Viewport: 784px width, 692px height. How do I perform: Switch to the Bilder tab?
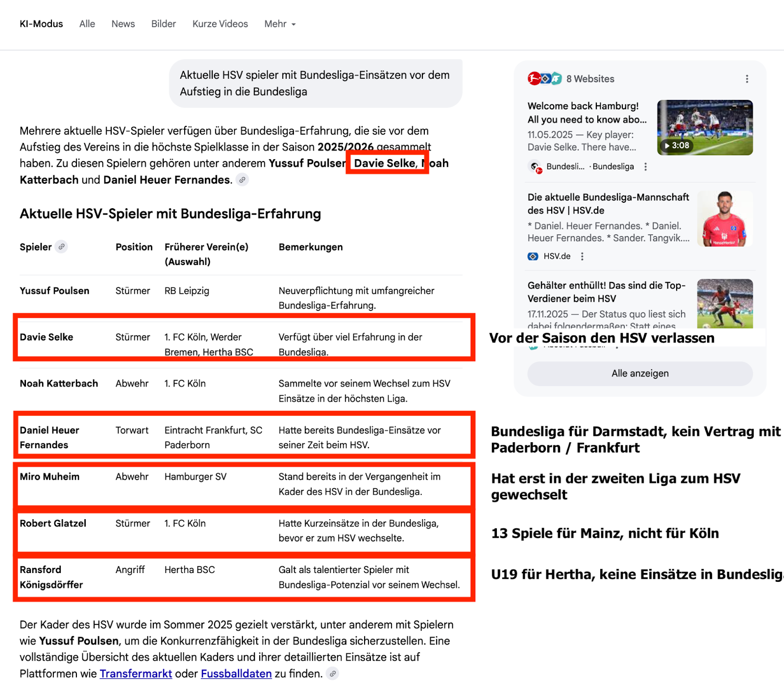coord(163,24)
